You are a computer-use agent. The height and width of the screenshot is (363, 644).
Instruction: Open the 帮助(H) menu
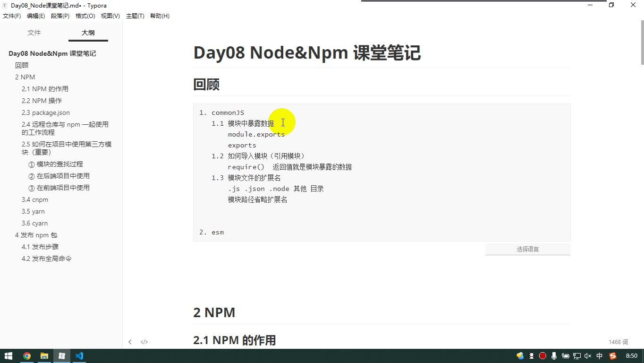(160, 16)
